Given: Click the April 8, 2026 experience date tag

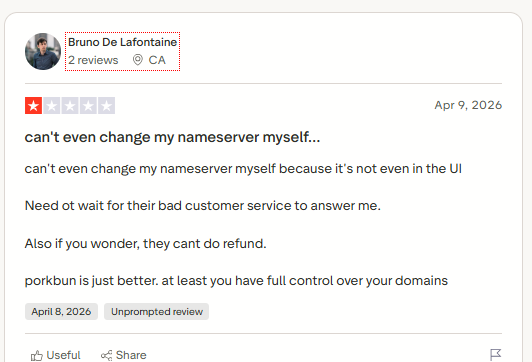Looking at the screenshot, I should pos(61,311).
